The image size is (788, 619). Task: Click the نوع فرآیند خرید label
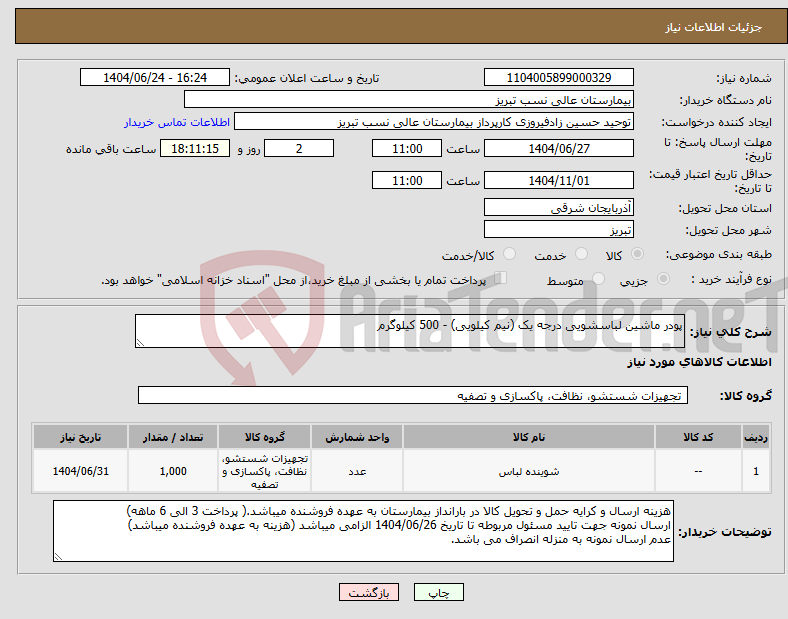tap(731, 279)
